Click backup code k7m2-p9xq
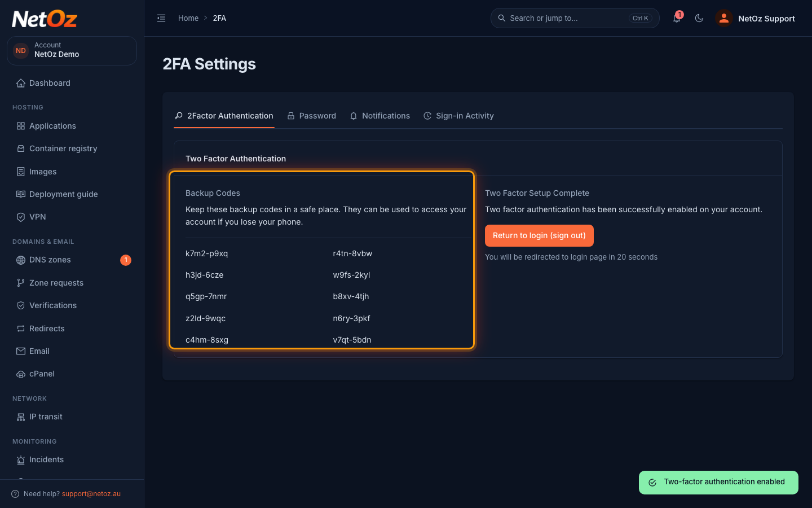The image size is (812, 508). (x=207, y=253)
